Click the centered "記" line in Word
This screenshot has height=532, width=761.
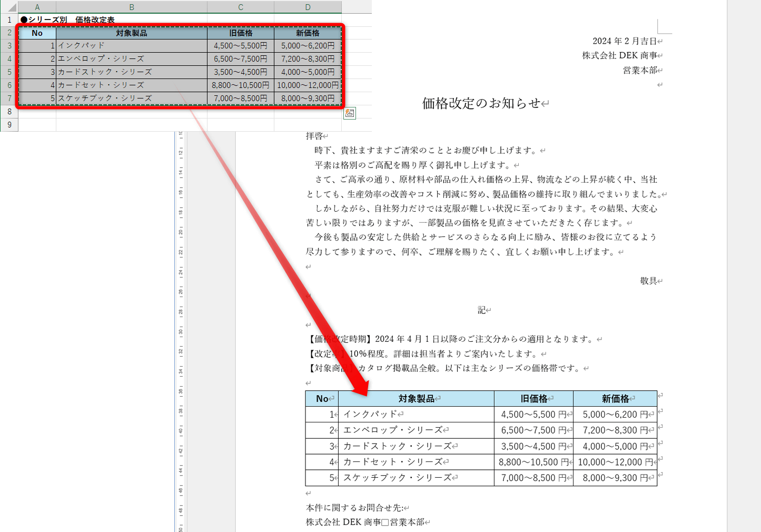coord(481,310)
